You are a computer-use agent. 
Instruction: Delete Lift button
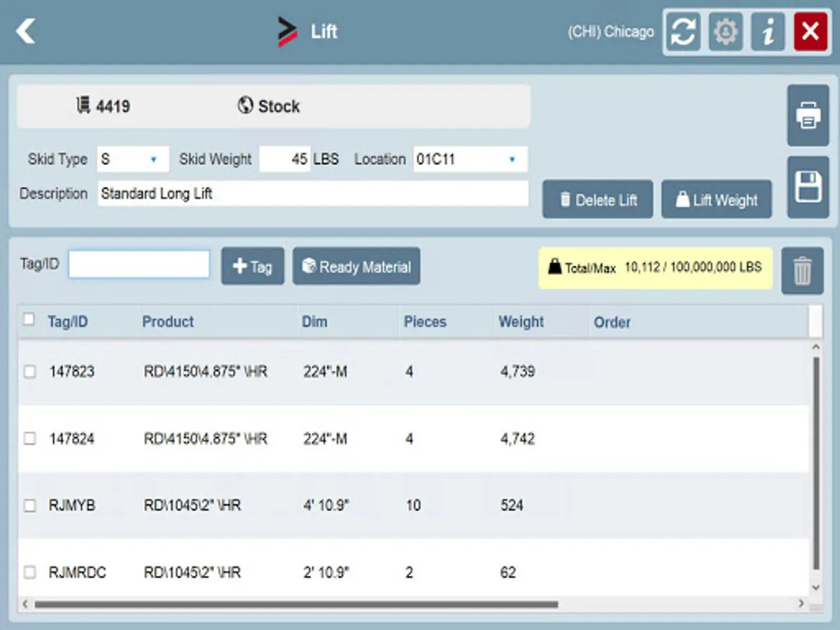(x=598, y=199)
